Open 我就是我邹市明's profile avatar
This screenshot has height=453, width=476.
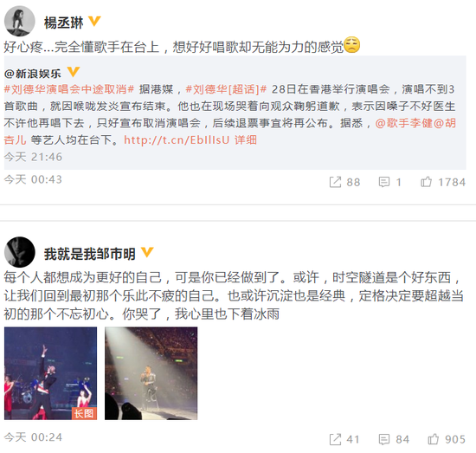tap(20, 252)
